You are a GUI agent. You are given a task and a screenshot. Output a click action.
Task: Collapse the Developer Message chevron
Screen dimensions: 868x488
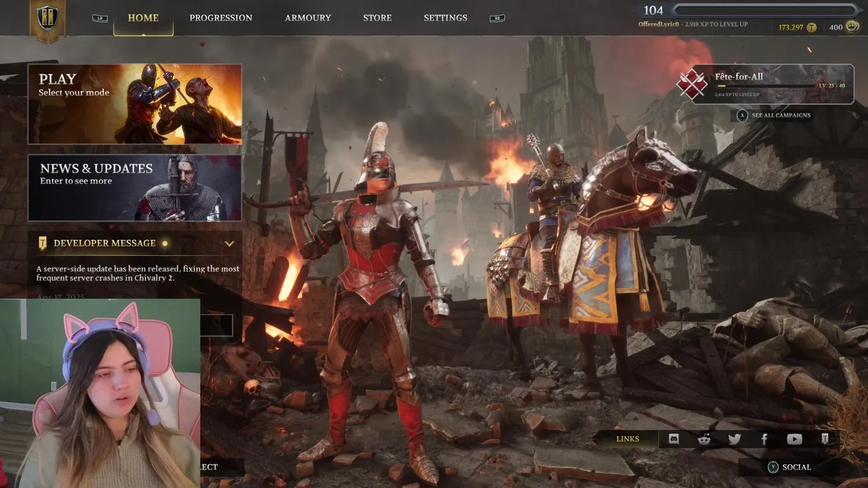pos(229,243)
